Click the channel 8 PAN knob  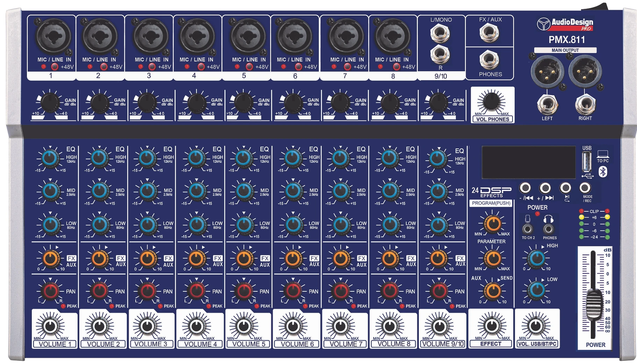coord(390,291)
